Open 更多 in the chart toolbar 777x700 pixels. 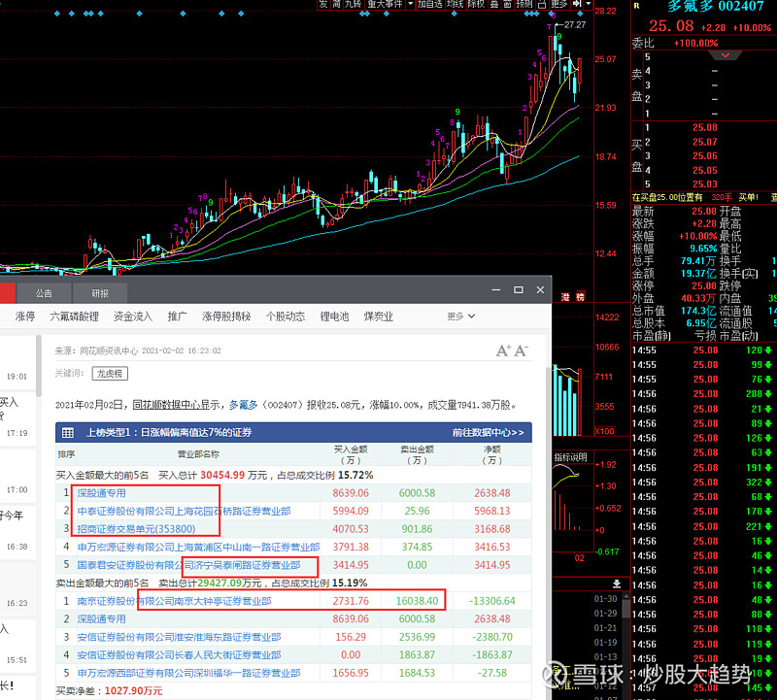559,4
